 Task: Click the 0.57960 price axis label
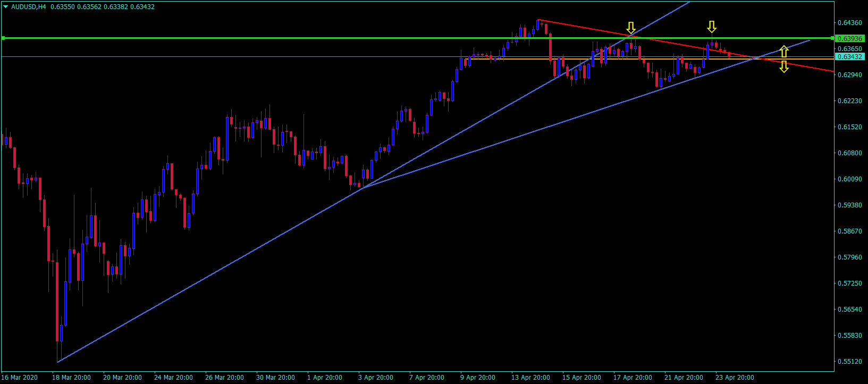[x=849, y=257]
